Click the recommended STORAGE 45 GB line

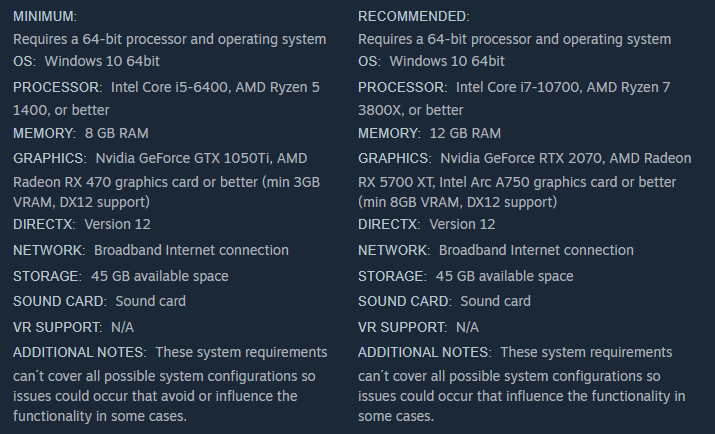point(465,276)
